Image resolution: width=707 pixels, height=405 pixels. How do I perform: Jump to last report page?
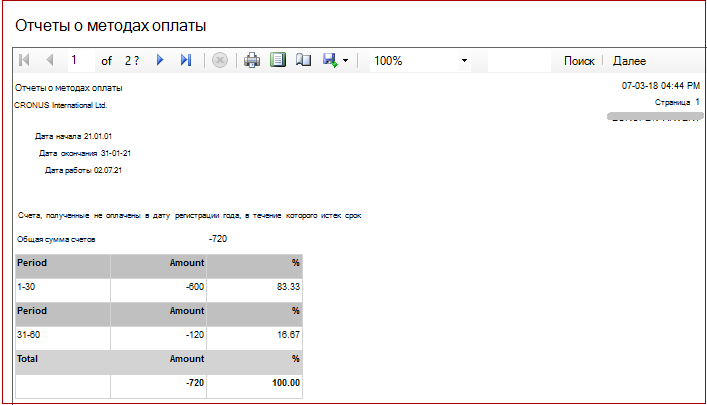click(x=186, y=60)
